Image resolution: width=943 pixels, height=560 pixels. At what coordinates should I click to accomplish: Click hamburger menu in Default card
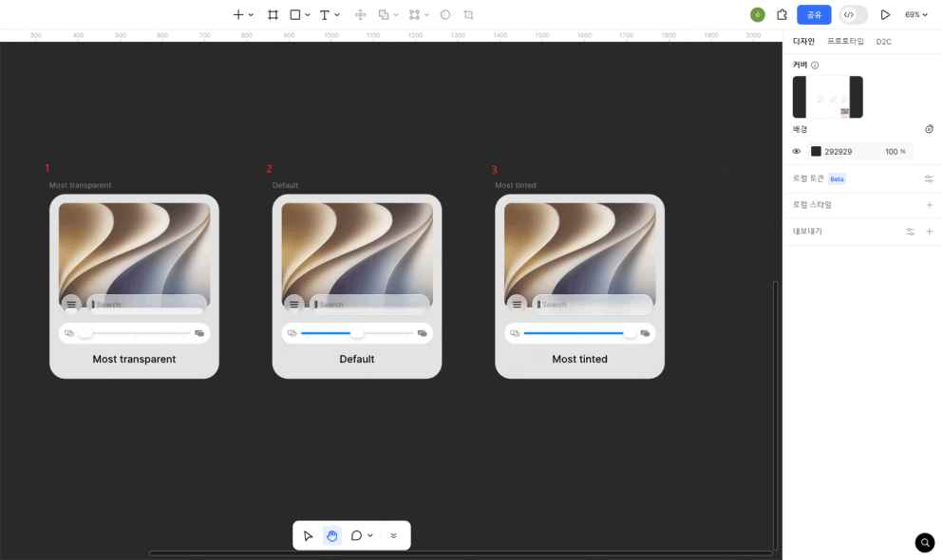pos(294,304)
